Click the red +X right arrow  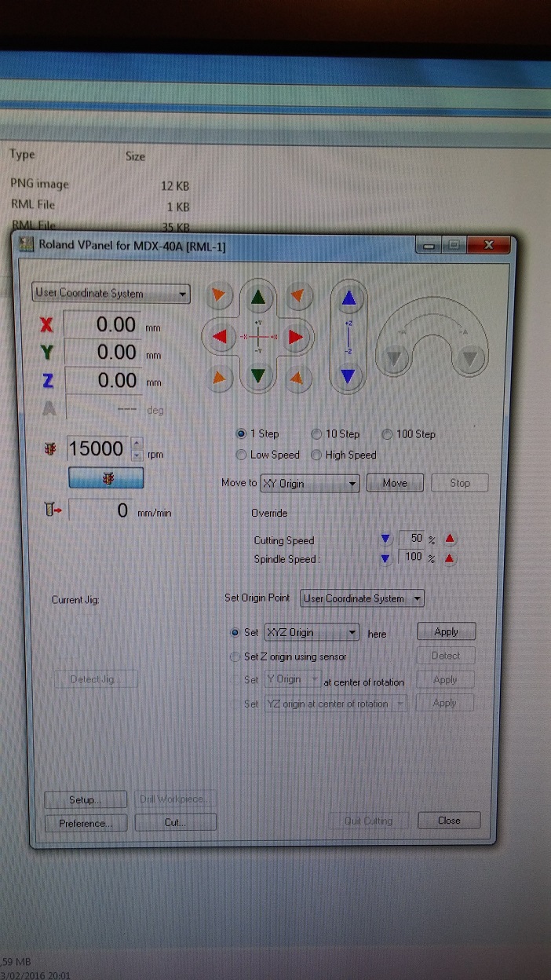[295, 338]
